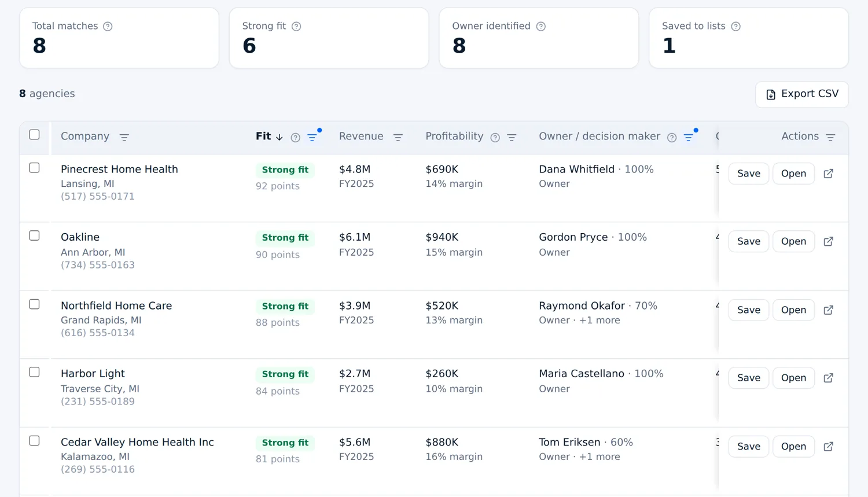Open Cedar Valley Home Health external link
The width and height of the screenshot is (868, 497).
pyautogui.click(x=829, y=447)
